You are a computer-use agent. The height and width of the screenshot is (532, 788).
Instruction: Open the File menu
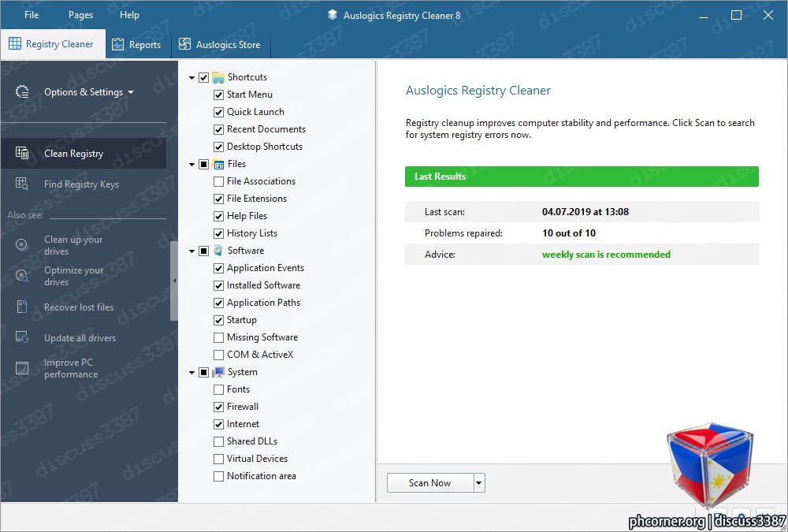tap(32, 15)
